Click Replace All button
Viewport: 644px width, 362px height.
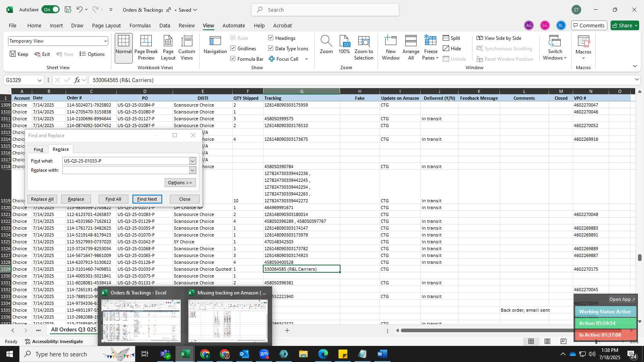(42, 199)
